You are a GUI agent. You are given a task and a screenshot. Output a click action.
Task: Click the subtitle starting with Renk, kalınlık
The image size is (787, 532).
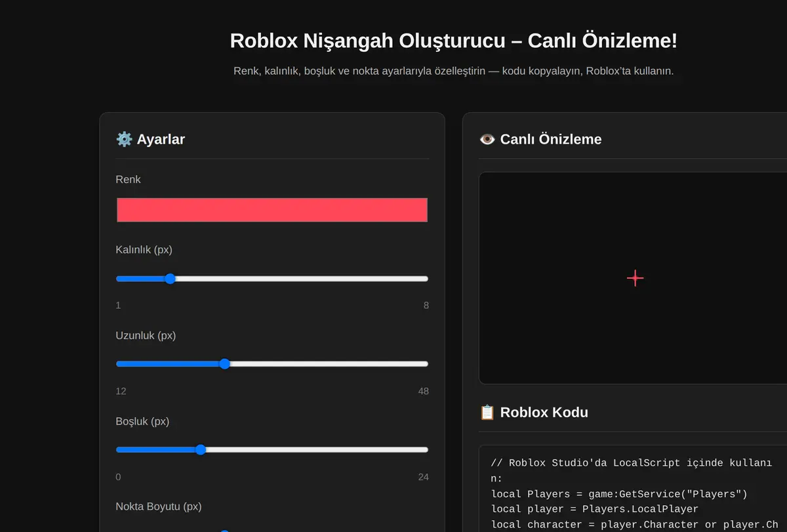click(x=454, y=71)
